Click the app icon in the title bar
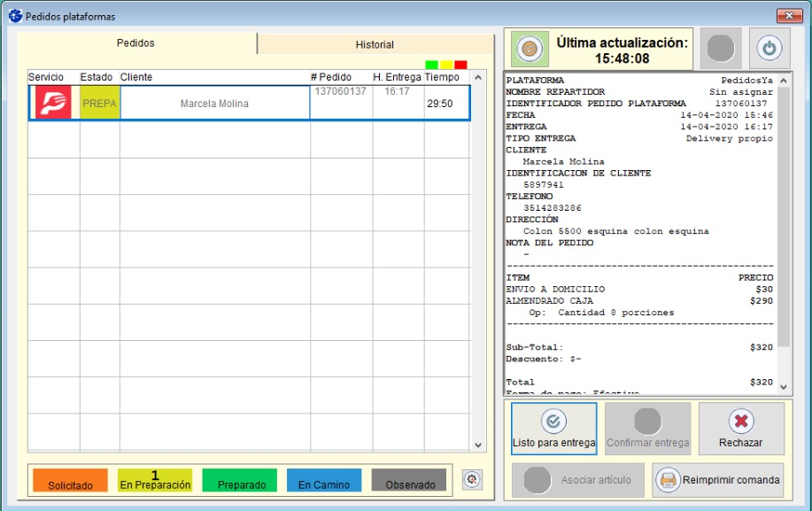This screenshot has width=812, height=511. [15, 16]
